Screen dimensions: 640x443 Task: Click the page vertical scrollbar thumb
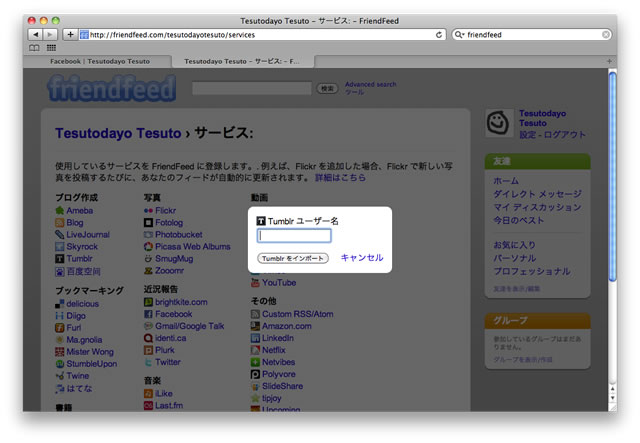pyautogui.click(x=612, y=176)
